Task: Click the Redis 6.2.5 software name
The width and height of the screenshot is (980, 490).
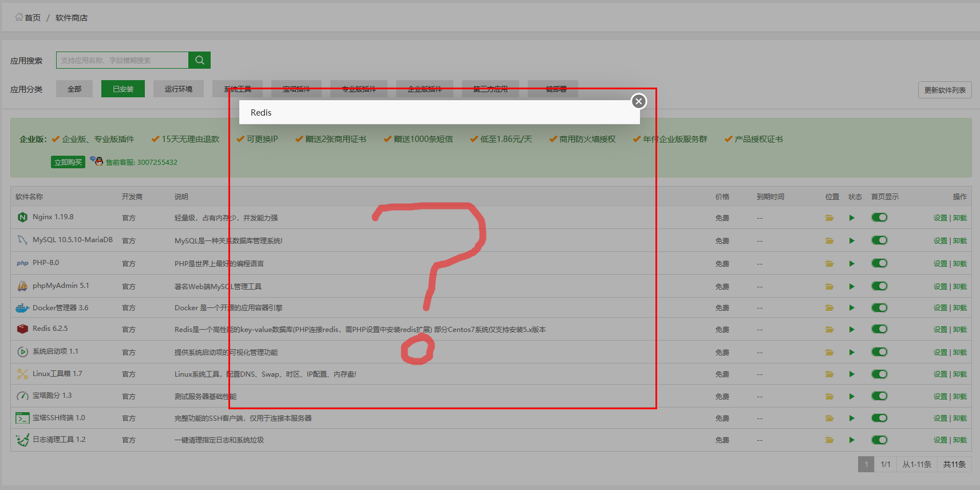Action: click(50, 329)
